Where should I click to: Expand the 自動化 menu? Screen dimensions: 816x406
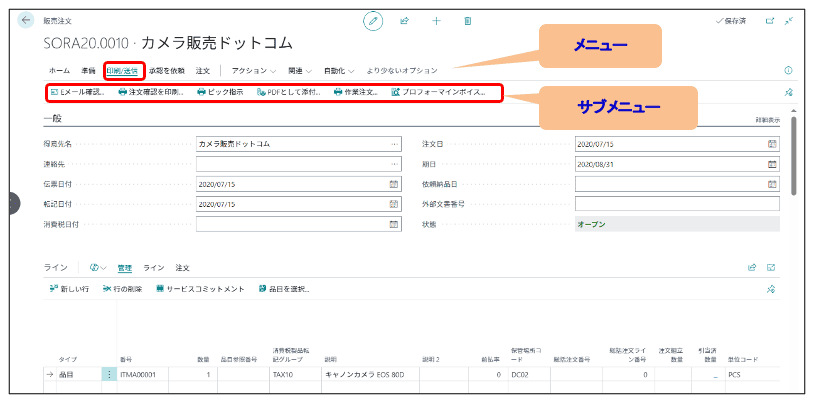(x=339, y=71)
